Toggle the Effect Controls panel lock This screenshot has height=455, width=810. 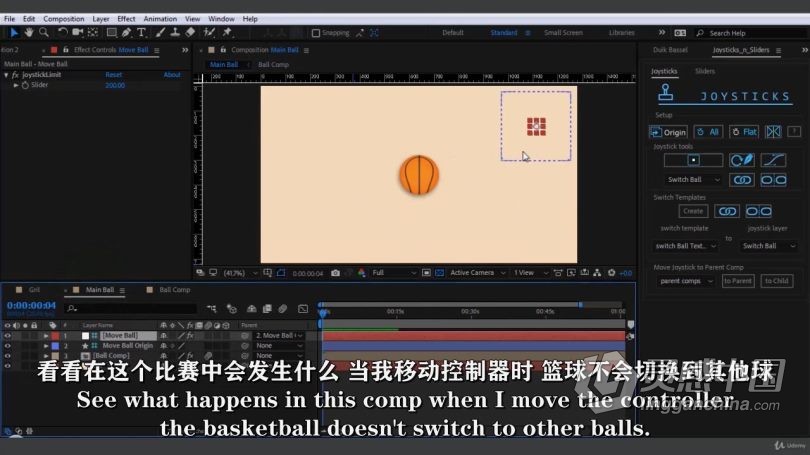[x=66, y=50]
